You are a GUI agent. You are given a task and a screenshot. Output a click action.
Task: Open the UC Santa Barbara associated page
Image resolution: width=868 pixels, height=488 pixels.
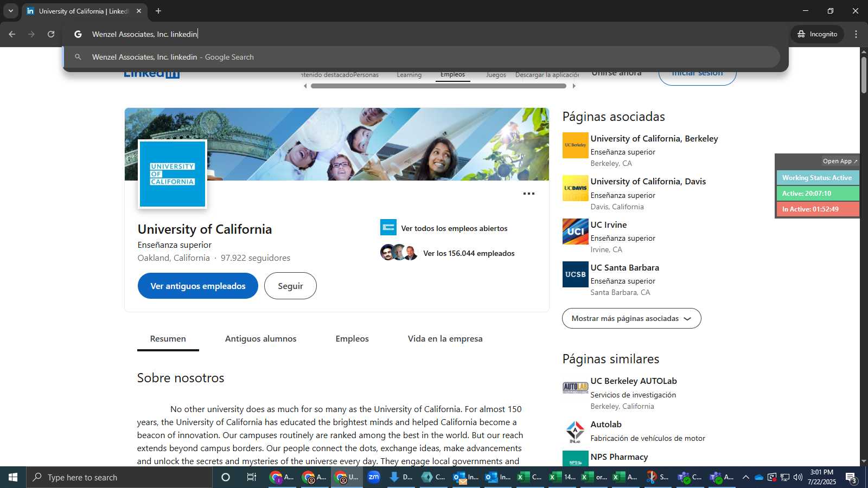click(625, 268)
